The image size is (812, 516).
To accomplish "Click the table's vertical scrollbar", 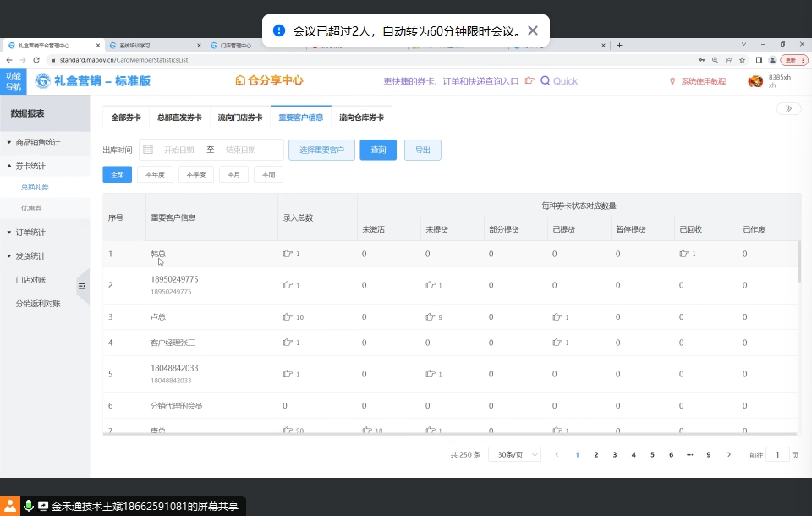I will point(799,262).
